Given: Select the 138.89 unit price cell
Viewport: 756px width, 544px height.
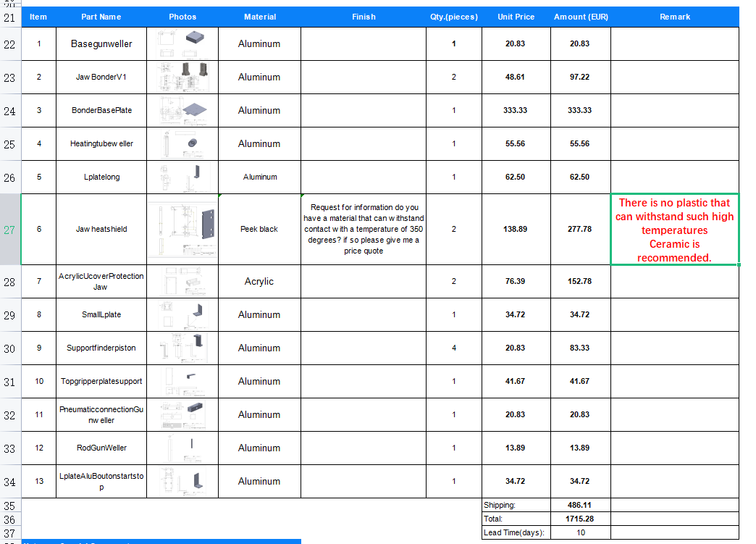Looking at the screenshot, I should tap(516, 229).
